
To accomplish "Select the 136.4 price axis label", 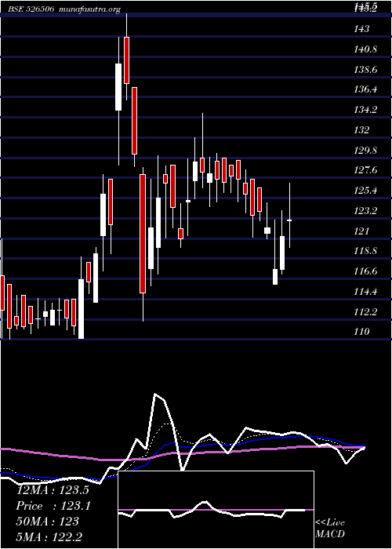I will coord(365,89).
